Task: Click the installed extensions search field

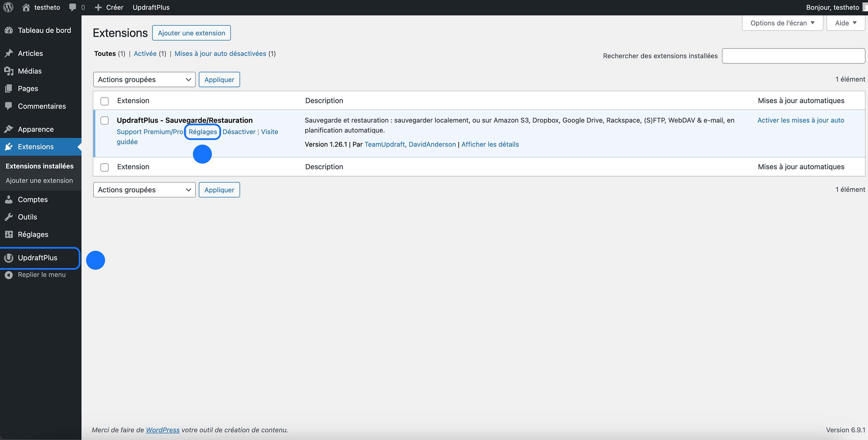Action: [x=793, y=55]
